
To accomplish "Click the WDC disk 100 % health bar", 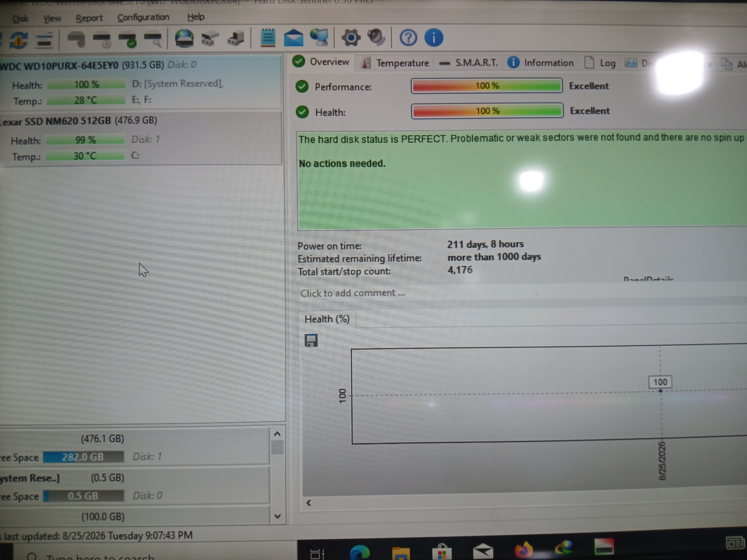I will pyautogui.click(x=86, y=84).
